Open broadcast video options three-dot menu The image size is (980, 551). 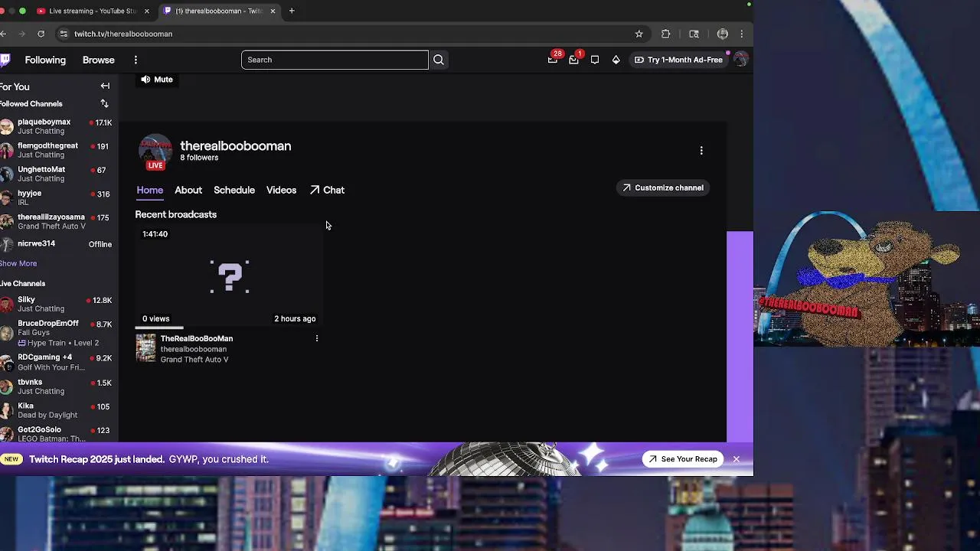click(x=317, y=338)
